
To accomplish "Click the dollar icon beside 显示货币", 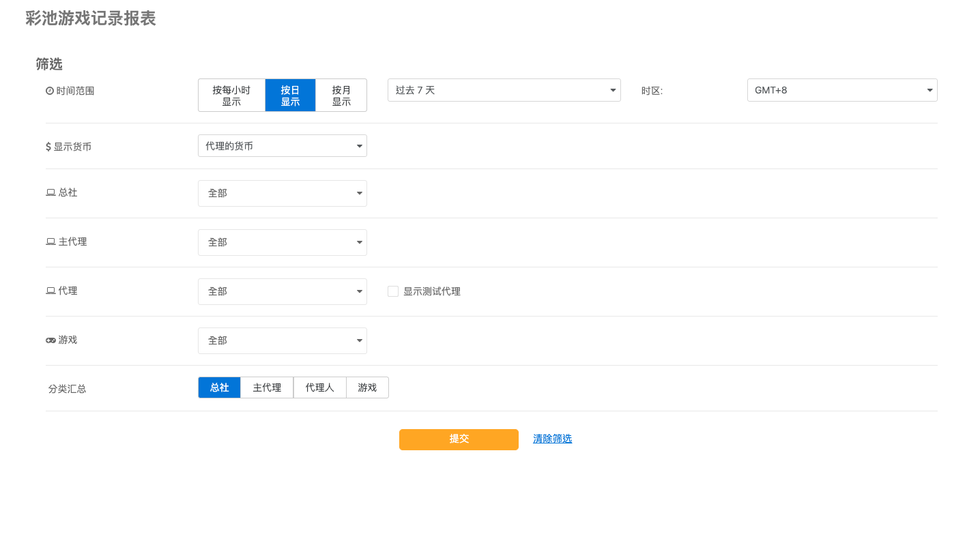I will point(48,147).
